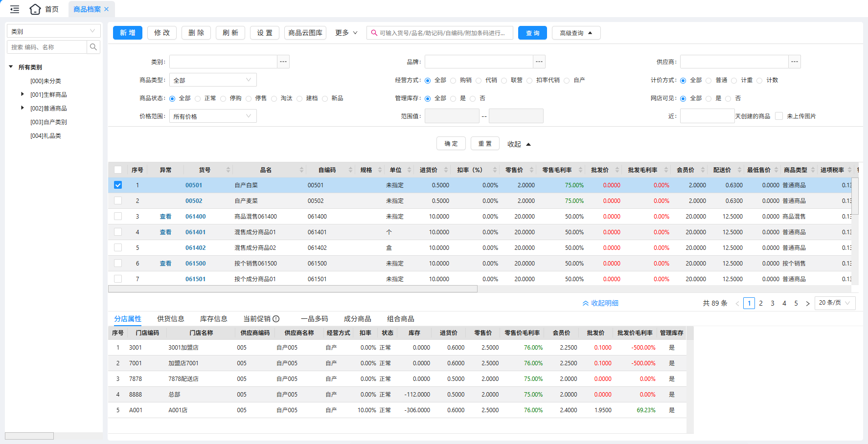The image size is (868, 444).
Task: Check the 未上传图片 checkbox
Action: 779,116
